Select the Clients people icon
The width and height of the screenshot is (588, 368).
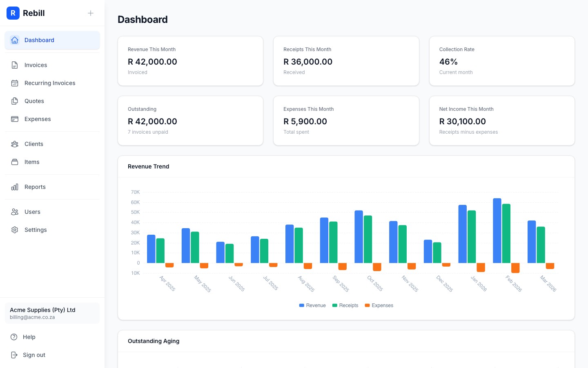pyautogui.click(x=15, y=144)
